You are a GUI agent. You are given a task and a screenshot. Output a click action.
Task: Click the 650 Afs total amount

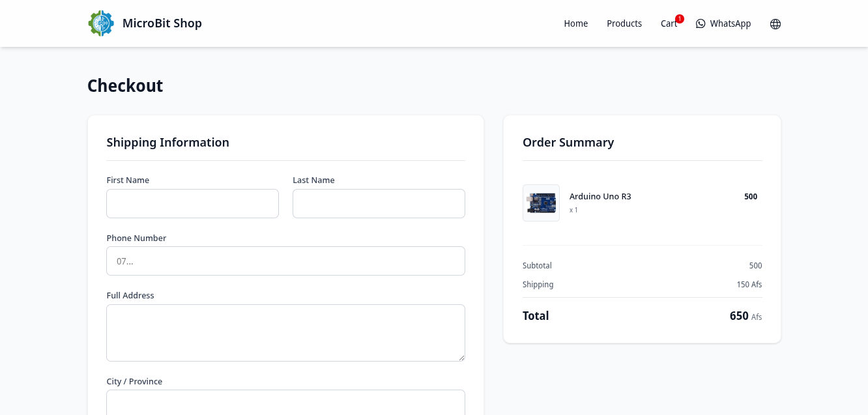(745, 316)
